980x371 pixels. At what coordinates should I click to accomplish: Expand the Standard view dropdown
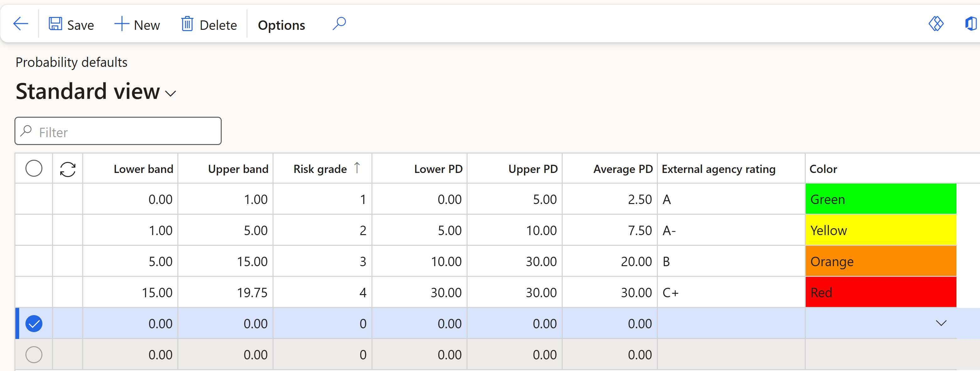(x=171, y=94)
